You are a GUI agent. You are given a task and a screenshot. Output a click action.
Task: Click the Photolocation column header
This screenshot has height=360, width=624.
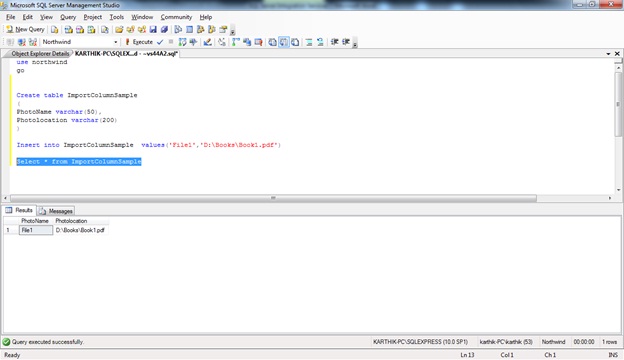click(81, 221)
